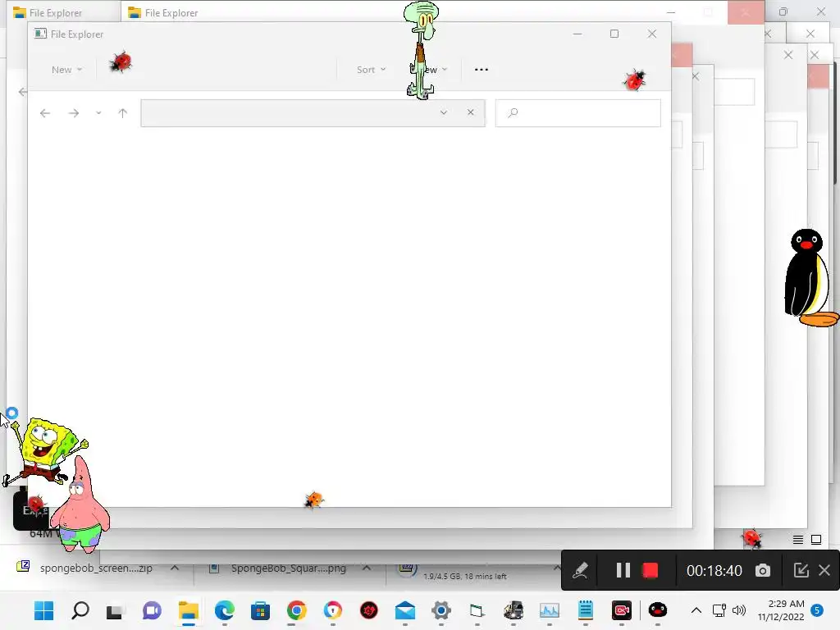Image resolution: width=840 pixels, height=630 pixels.
Task: Switch back window to large thumbnails view
Action: [816, 540]
